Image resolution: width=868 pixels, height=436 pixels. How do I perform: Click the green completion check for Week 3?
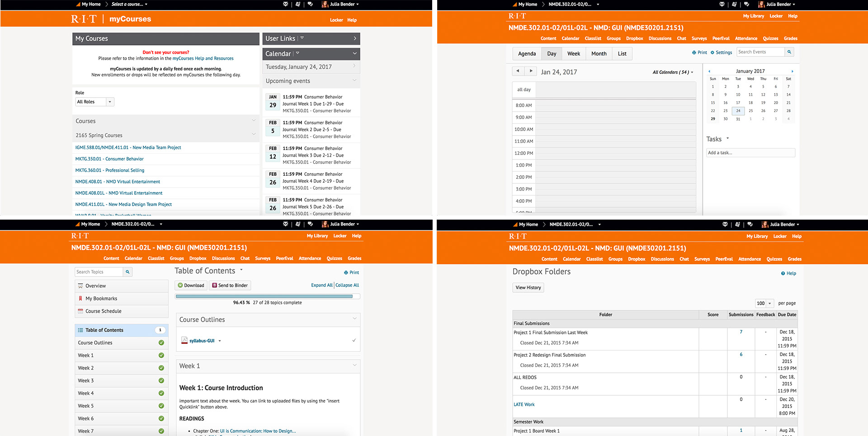tap(161, 380)
